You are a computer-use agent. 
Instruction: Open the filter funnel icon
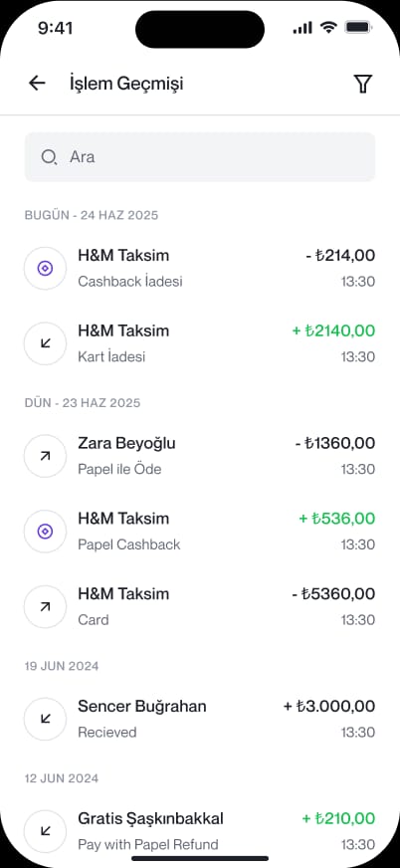(x=362, y=85)
